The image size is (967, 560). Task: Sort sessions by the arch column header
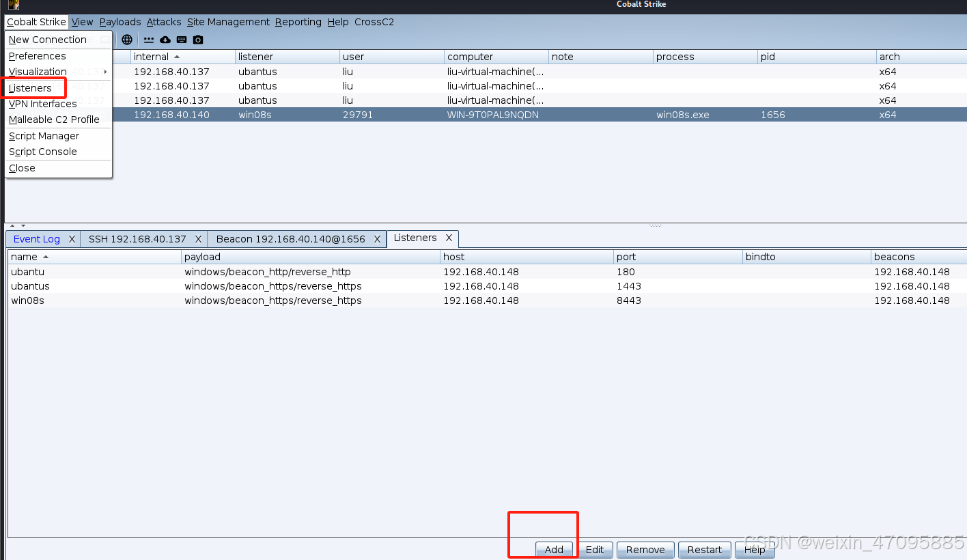pyautogui.click(x=922, y=57)
